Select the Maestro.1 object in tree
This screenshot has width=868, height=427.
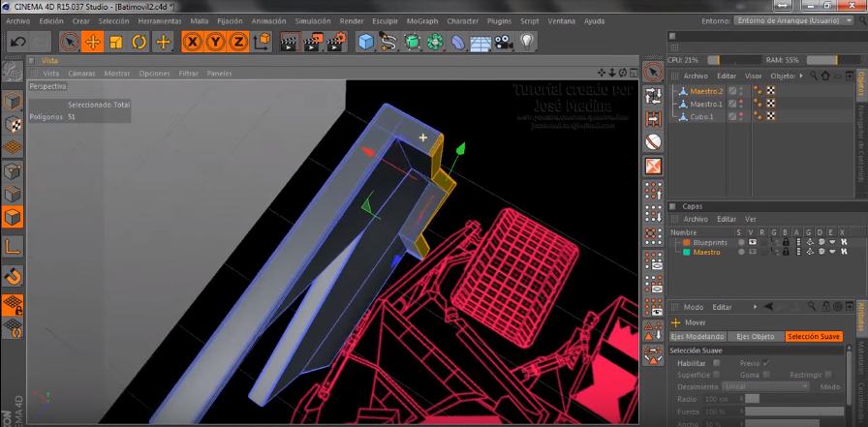(706, 104)
